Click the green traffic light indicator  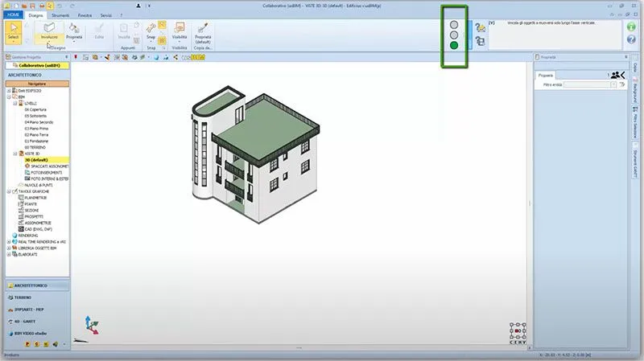tap(454, 46)
